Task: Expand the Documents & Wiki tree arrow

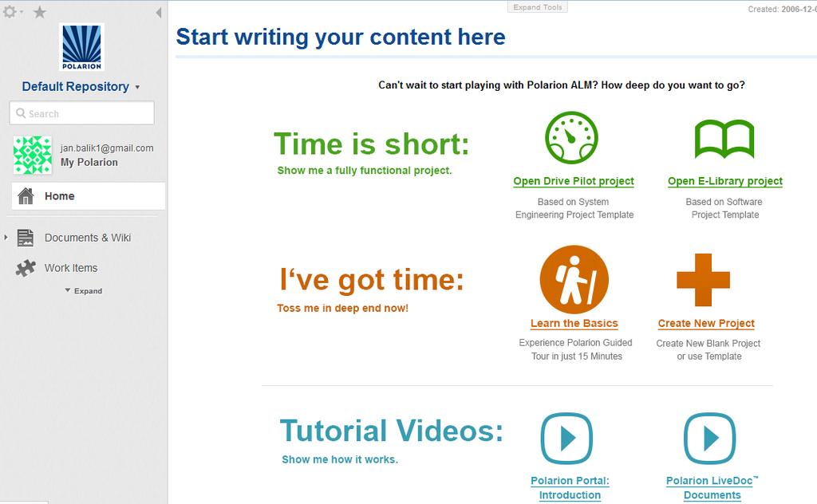Action: tap(6, 238)
